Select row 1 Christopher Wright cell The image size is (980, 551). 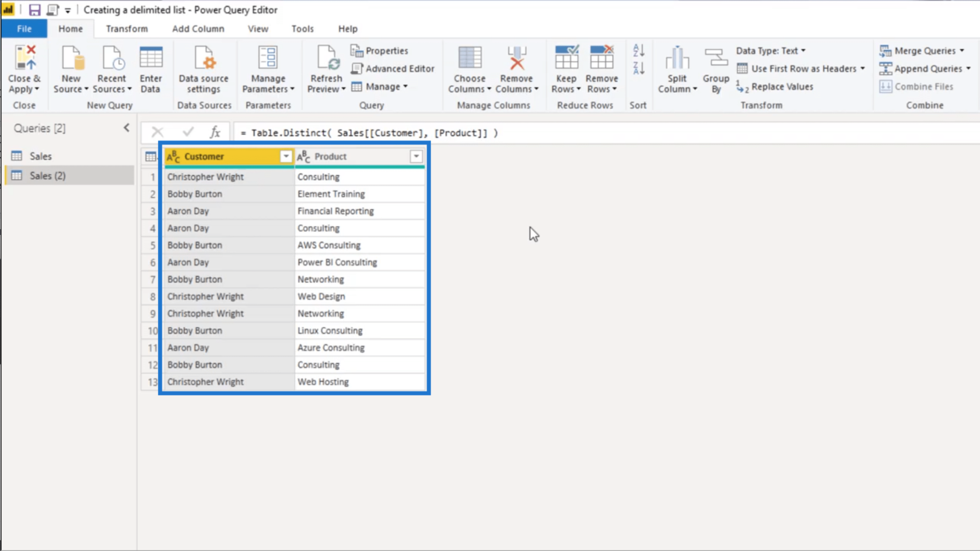pos(229,177)
